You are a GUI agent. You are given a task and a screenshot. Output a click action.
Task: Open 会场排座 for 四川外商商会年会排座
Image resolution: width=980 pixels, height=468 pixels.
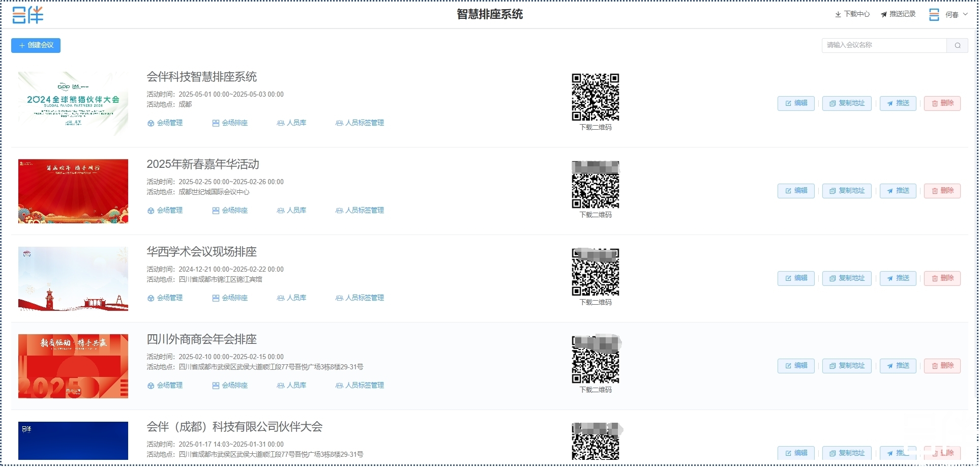230,385
